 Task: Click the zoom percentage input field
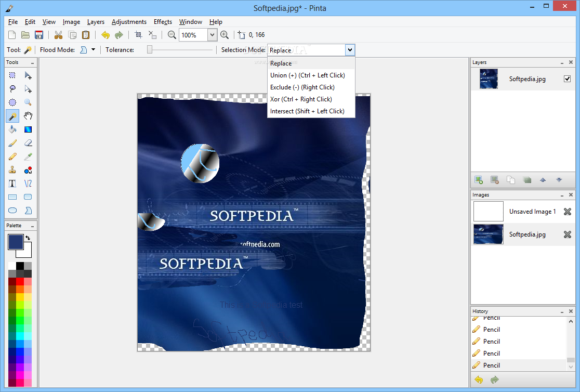[193, 35]
